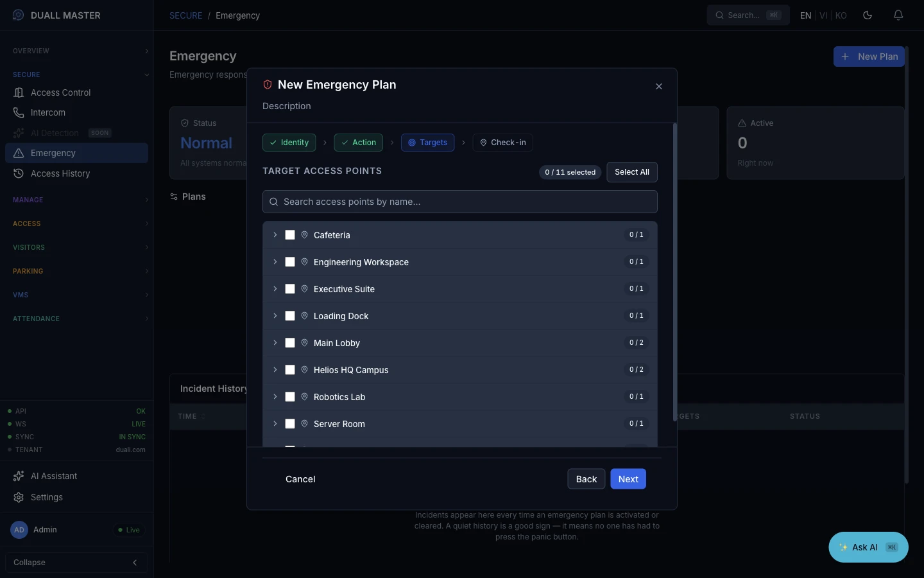The height and width of the screenshot is (578, 924).
Task: Click the Emergency warning triangle icon
Action: pyautogui.click(x=19, y=153)
